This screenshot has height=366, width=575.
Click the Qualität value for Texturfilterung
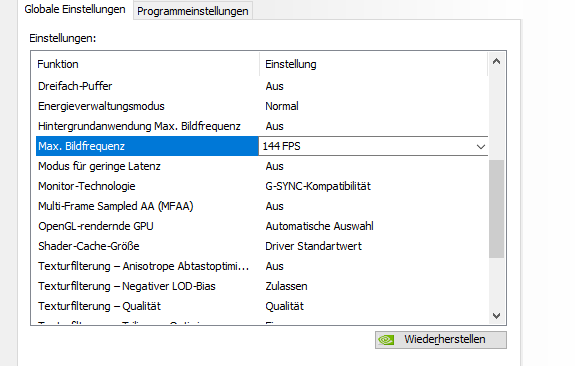tap(285, 306)
